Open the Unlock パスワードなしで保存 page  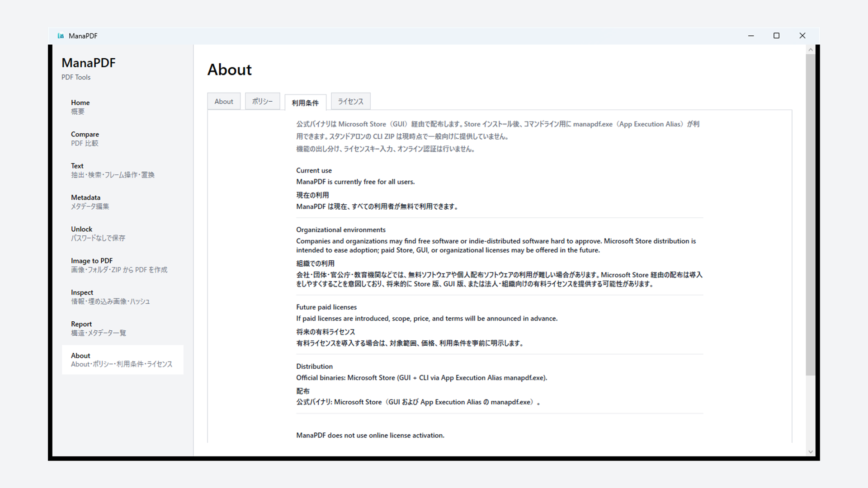pyautogui.click(x=123, y=234)
